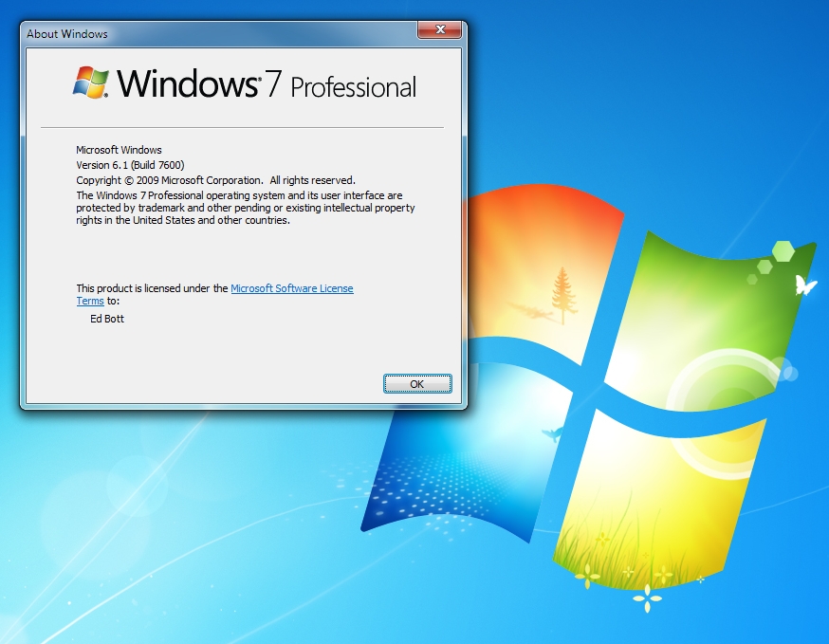
Task: Click the 'Ed Bott' licensee name
Action: tap(107, 319)
